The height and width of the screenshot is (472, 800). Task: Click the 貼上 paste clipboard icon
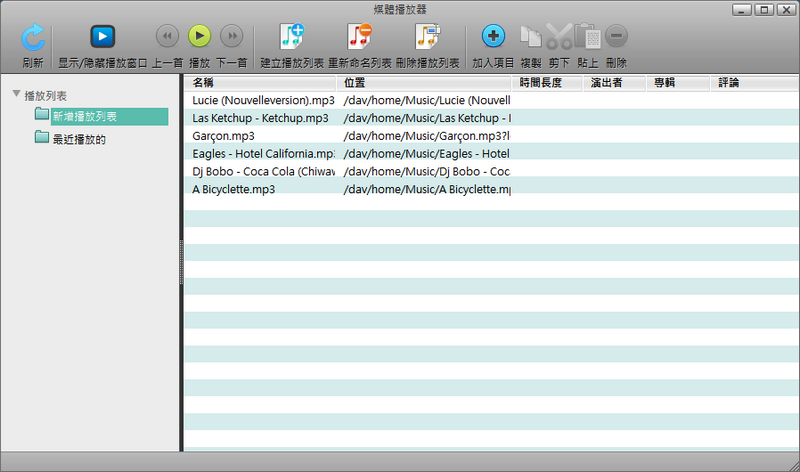[589, 38]
